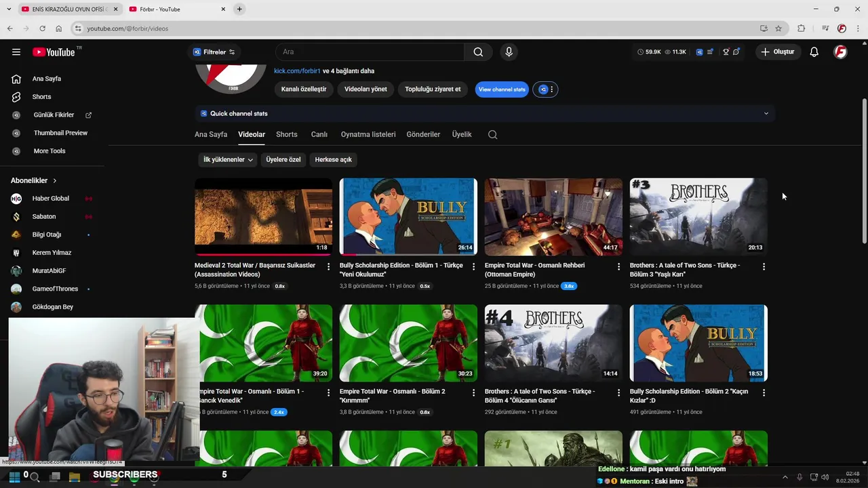
Task: Open the vidIQ trophy icon
Action: point(726,52)
